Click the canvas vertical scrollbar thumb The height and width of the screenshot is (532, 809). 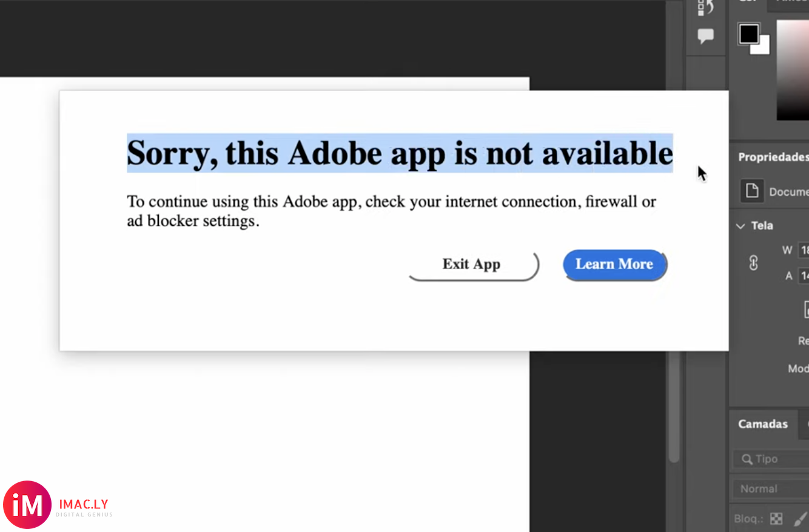[x=674, y=406]
